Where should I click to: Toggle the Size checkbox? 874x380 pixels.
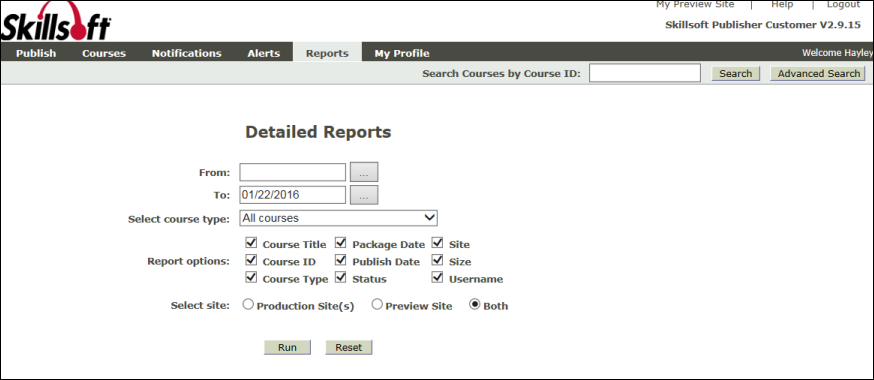[x=438, y=260]
